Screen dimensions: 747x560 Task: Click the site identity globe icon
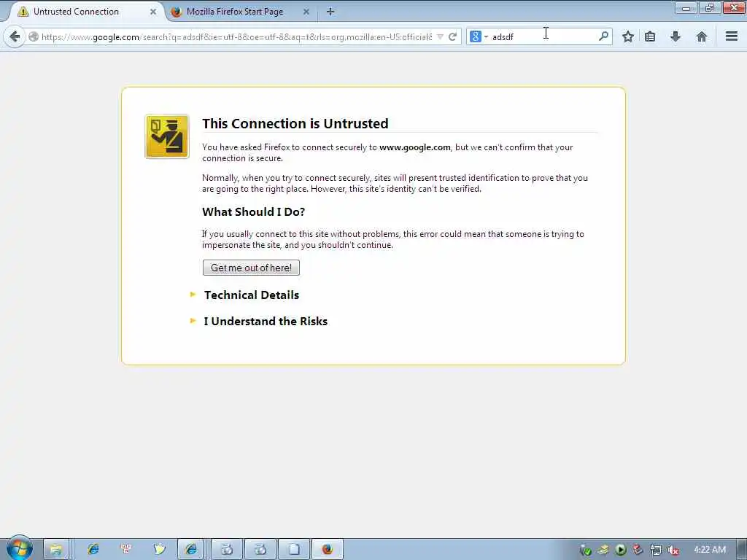click(34, 36)
